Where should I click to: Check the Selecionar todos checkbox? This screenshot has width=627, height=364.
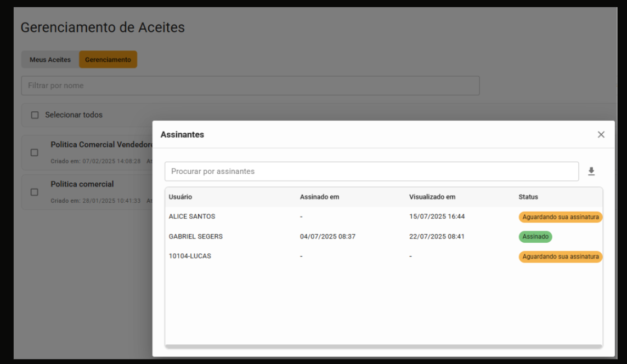[35, 115]
